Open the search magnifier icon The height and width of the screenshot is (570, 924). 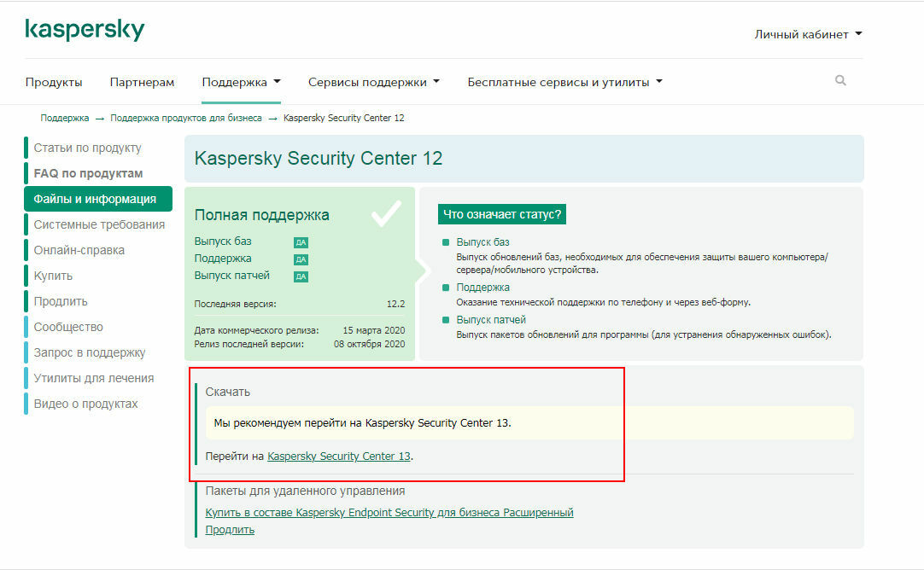coord(840,81)
